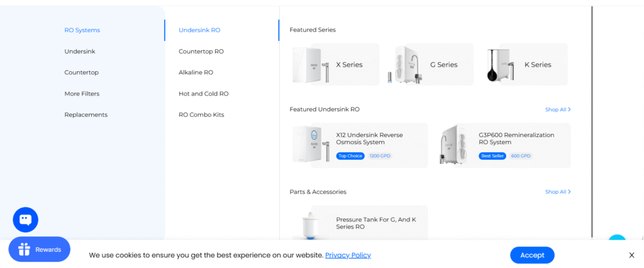The height and width of the screenshot is (268, 644).
Task: Switch to the Countertop RO submenu
Action: coord(201,52)
